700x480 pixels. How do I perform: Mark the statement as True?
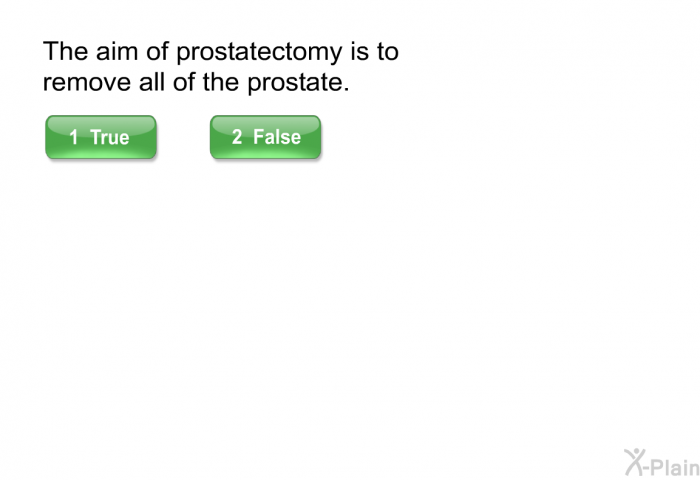[101, 137]
